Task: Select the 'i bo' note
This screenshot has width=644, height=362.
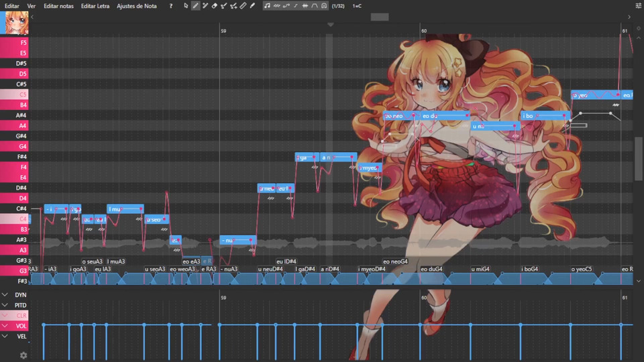Action: pos(545,116)
